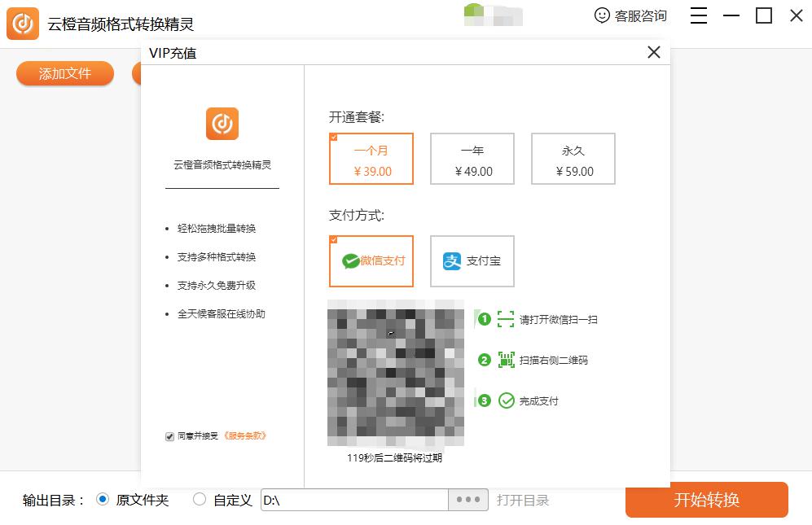Select the 一个月 ¥39.00 plan

371,159
